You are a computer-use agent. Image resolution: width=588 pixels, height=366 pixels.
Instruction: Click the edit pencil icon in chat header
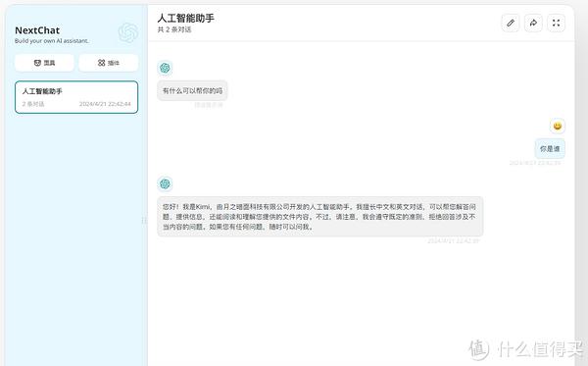click(511, 23)
